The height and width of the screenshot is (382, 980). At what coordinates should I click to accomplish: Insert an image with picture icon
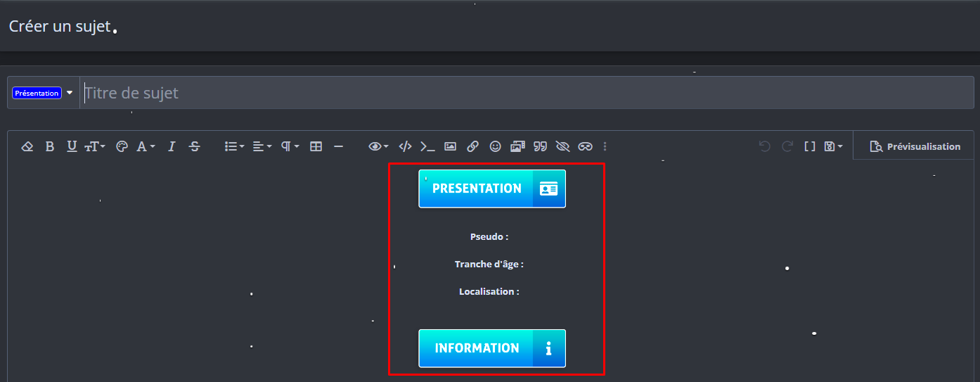click(x=450, y=146)
